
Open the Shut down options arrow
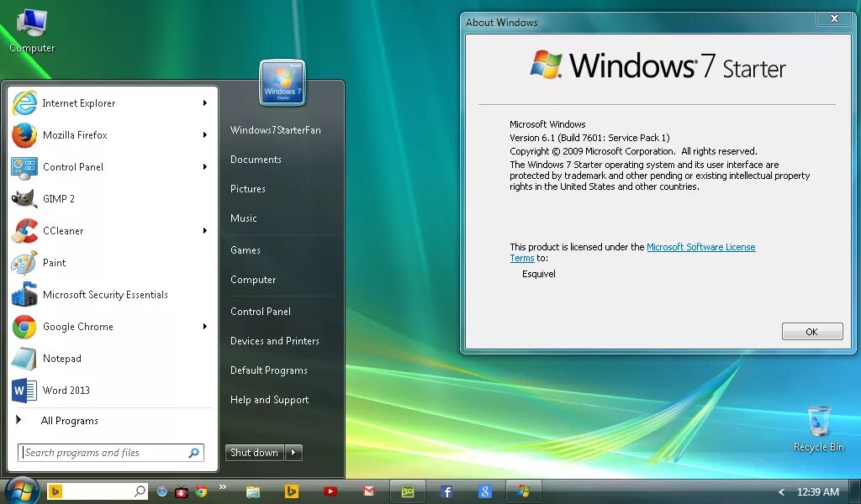293,453
